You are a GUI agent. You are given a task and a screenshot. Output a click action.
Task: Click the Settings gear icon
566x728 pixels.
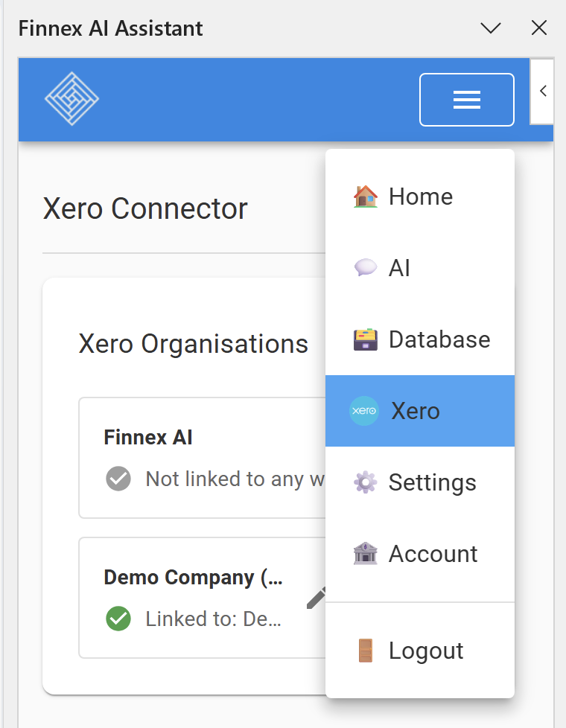coord(365,482)
